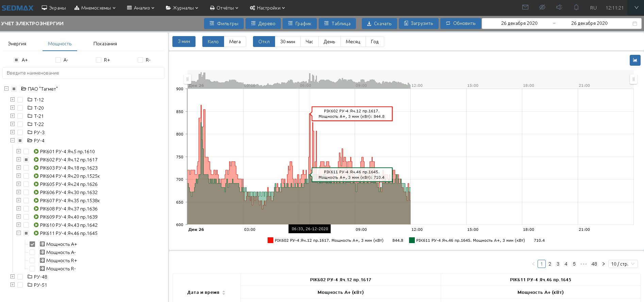Click the Скачать button
Viewport: 644px width, 302px height.
[379, 23]
